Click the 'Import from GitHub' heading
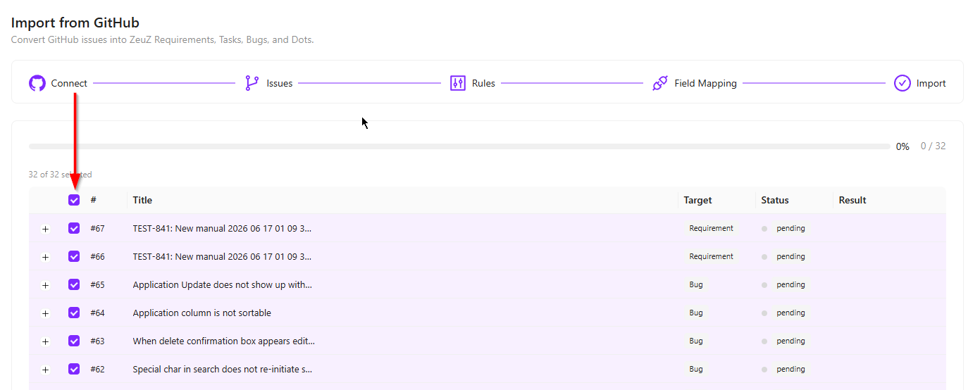Screen dimensions: 980x390 (x=75, y=23)
